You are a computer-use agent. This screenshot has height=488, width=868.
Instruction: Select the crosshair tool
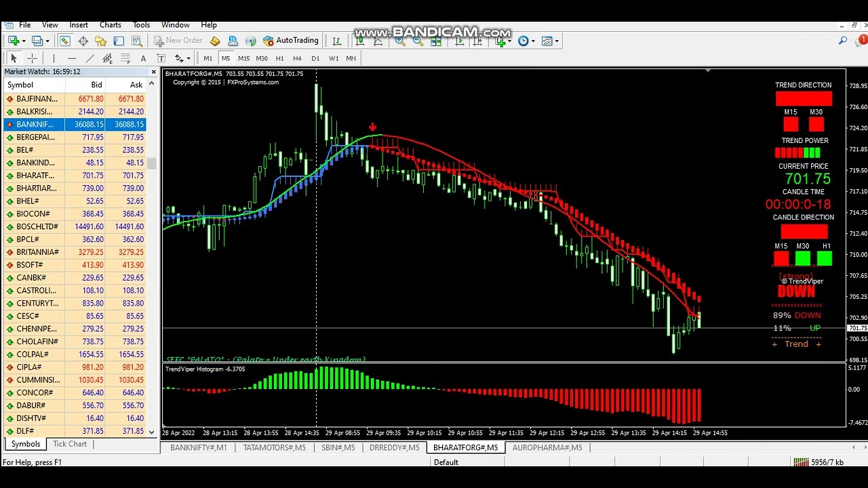(x=32, y=58)
